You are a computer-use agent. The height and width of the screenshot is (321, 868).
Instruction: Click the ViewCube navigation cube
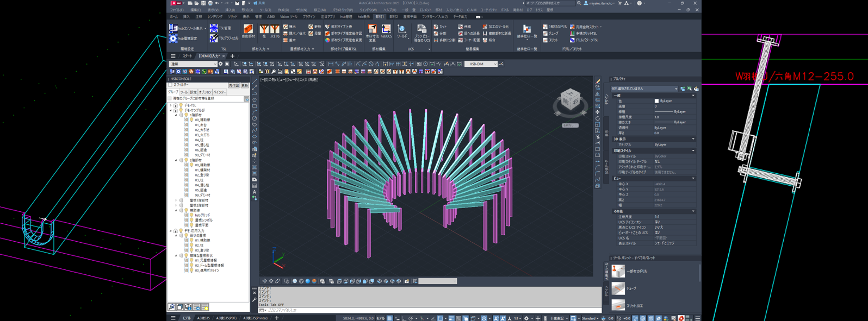coord(570,102)
